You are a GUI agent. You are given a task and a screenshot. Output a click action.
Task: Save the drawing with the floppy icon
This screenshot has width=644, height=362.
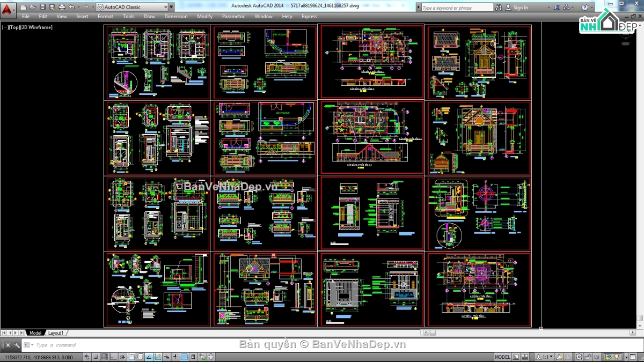(x=42, y=8)
